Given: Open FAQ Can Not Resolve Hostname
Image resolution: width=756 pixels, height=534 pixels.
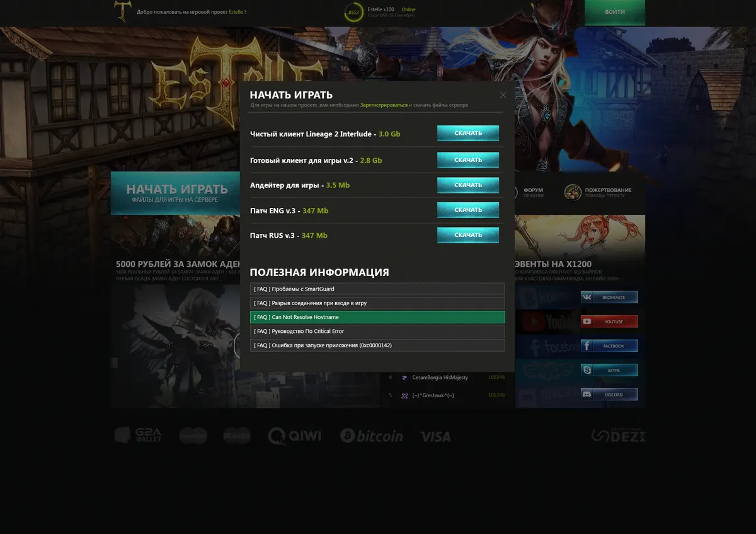Looking at the screenshot, I should 377,317.
